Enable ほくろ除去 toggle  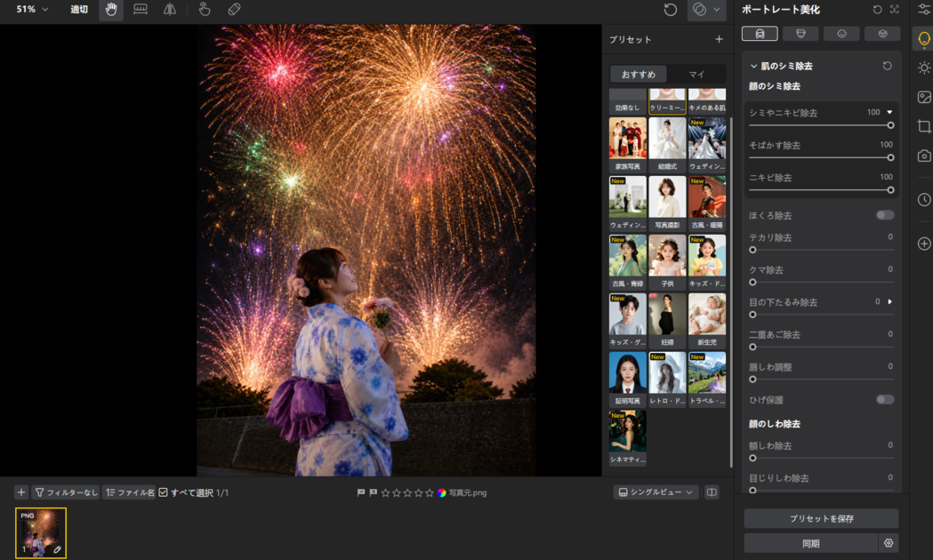[x=884, y=215]
